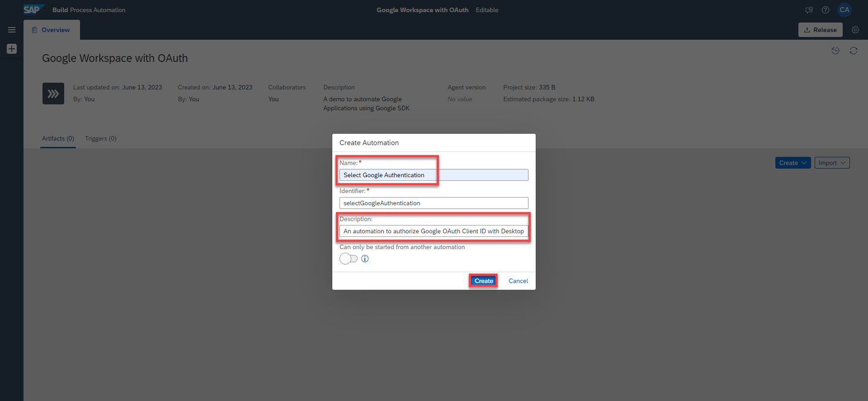The image size is (868, 401).
Task: Click the info icon beside the toggle
Action: [x=365, y=259]
